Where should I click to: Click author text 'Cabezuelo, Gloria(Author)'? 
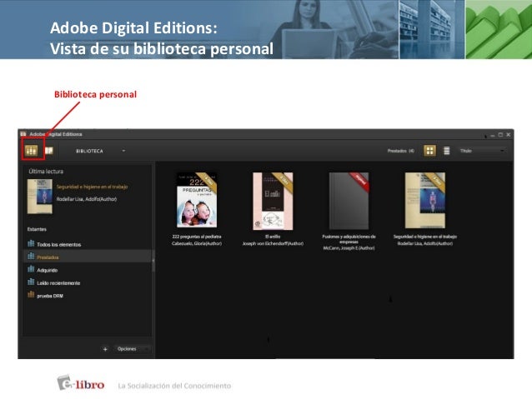click(x=197, y=243)
